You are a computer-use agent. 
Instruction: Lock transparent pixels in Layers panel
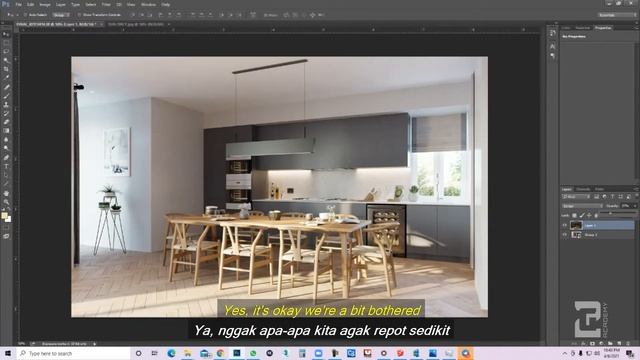point(574,215)
